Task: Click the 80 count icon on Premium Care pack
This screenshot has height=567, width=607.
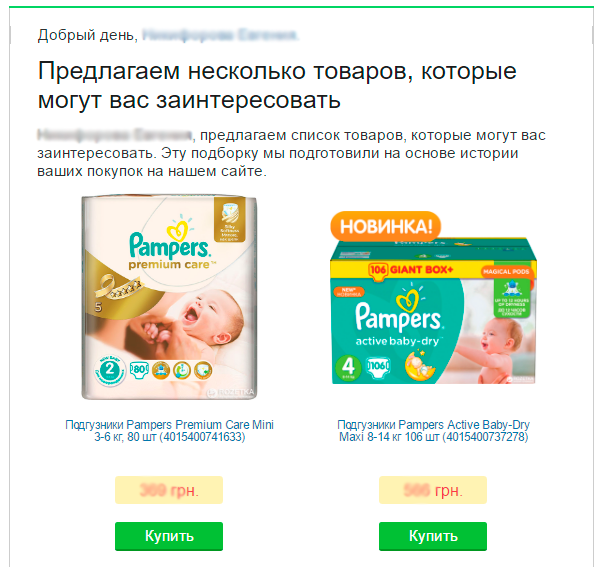Action: [139, 370]
